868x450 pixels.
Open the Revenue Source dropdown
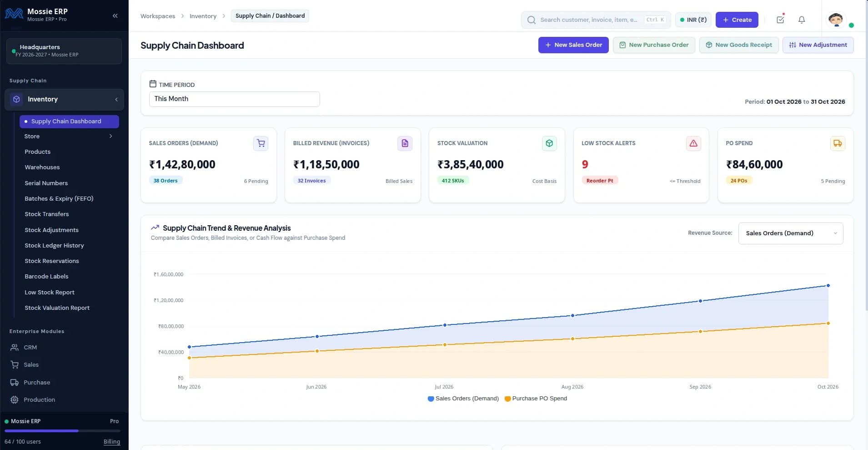(791, 233)
